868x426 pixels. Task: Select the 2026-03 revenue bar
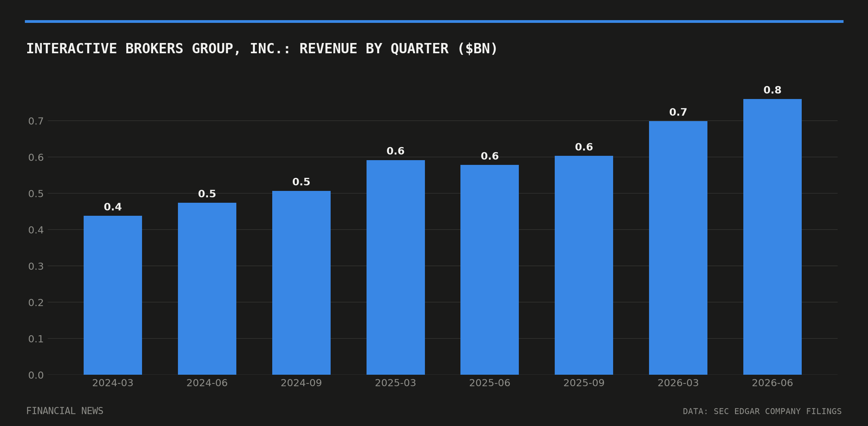(678, 248)
